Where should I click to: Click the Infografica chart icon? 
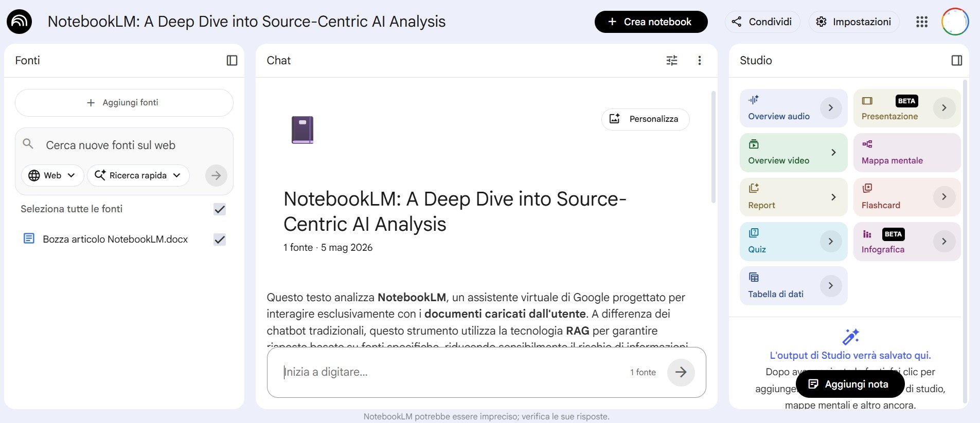(867, 234)
